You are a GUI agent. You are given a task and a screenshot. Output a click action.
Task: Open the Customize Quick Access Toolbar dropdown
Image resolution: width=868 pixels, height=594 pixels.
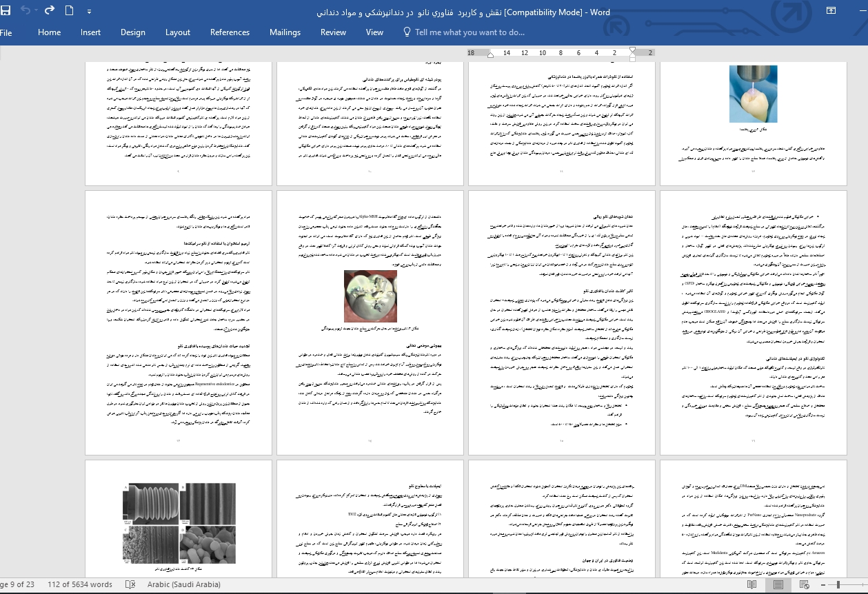[90, 11]
